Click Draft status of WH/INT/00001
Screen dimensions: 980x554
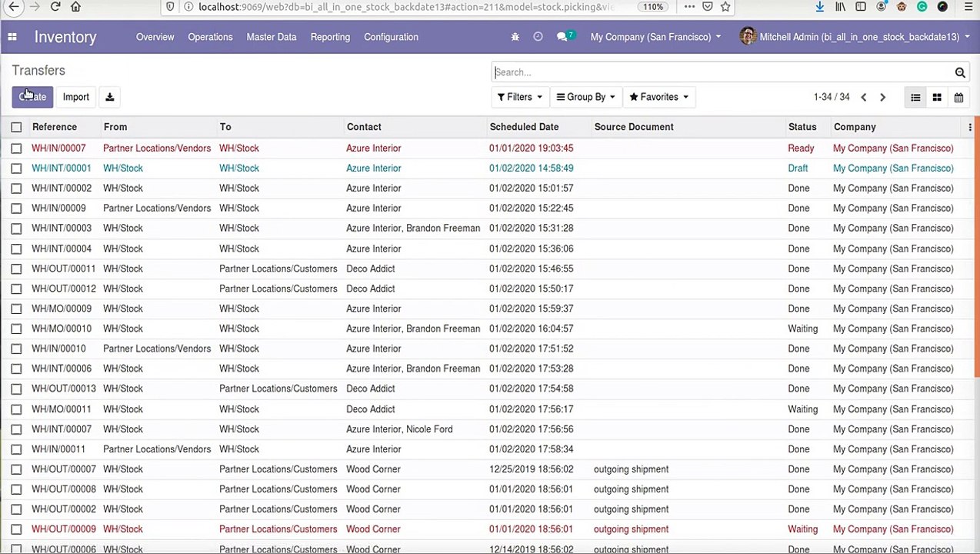point(798,168)
